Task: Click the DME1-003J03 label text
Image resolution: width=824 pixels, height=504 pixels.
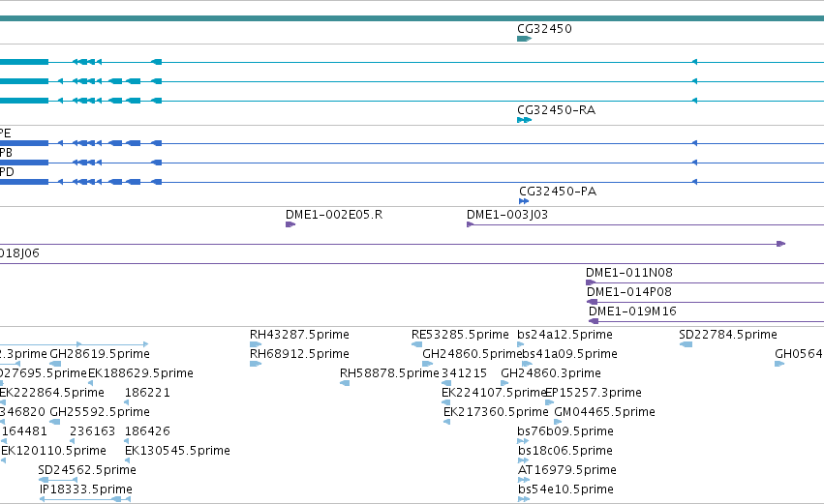Action: (x=507, y=214)
